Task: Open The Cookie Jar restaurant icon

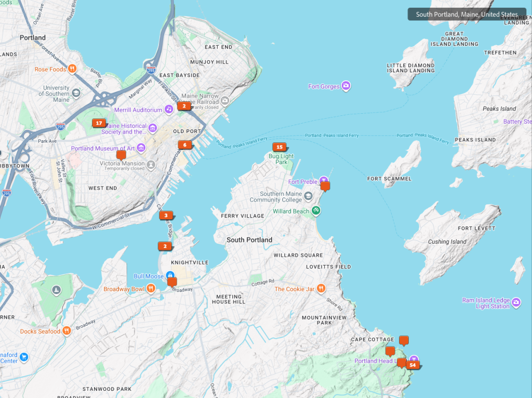Action: (322, 289)
